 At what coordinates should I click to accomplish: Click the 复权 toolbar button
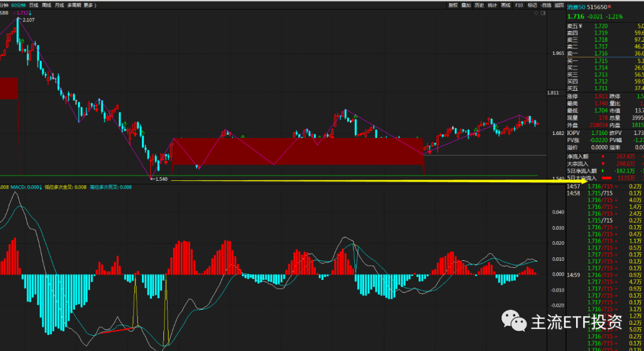pos(453,5)
